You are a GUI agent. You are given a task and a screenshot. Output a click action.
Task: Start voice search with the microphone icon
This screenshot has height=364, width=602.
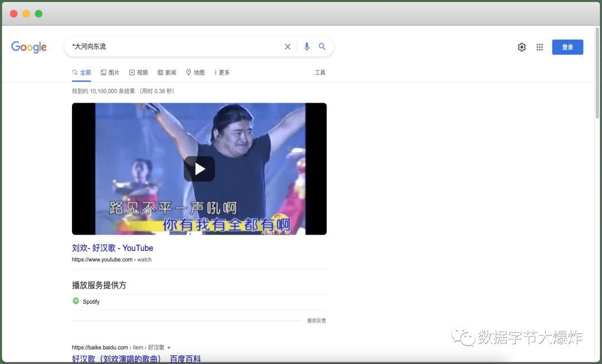click(x=307, y=47)
